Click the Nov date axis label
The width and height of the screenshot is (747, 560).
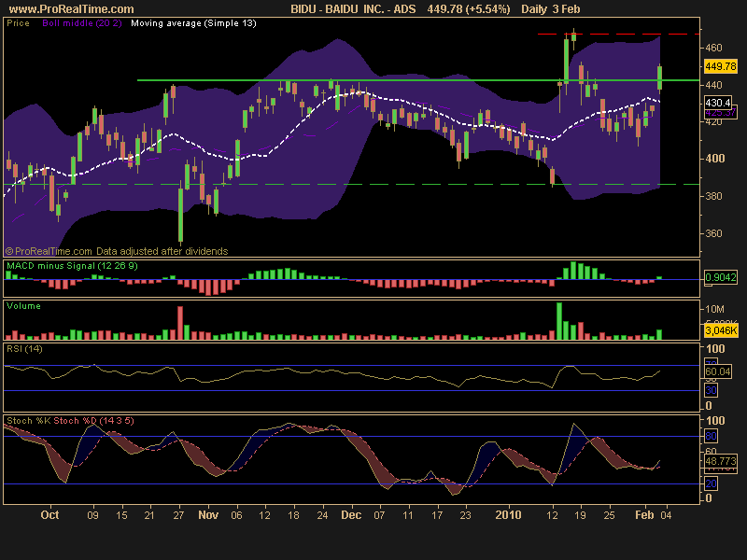tap(208, 515)
